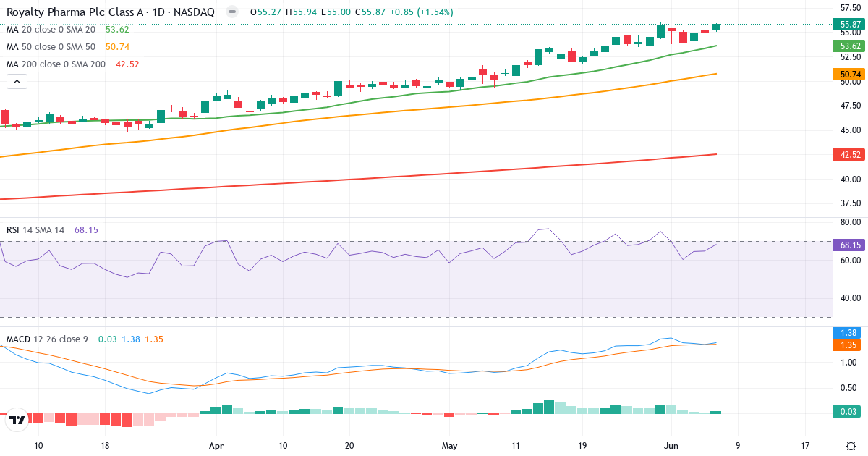
Task: Click MA 50 close 0 SMA 50 legend
Action: (51, 47)
